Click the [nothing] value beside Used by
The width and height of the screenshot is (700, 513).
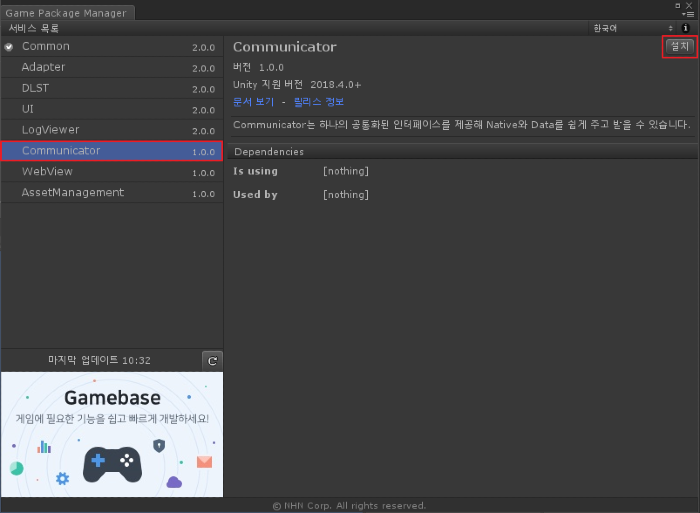click(x=346, y=195)
